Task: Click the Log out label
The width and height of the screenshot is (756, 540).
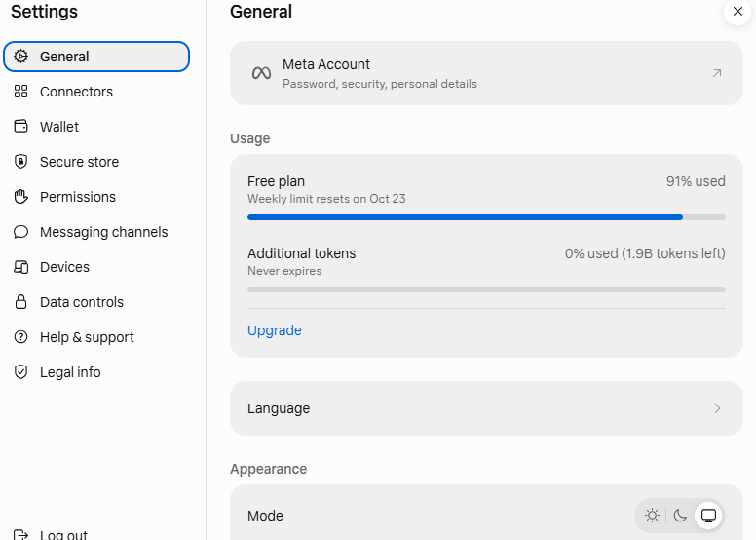Action: click(x=63, y=535)
